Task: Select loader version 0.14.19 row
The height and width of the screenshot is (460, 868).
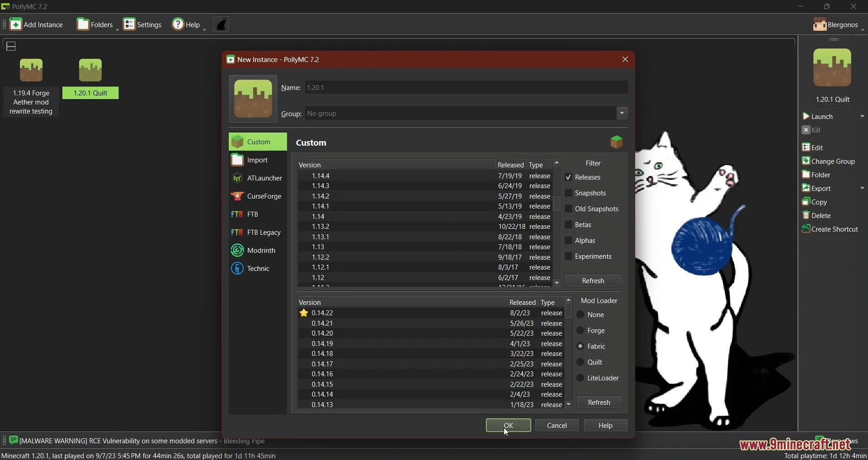Action: click(431, 344)
